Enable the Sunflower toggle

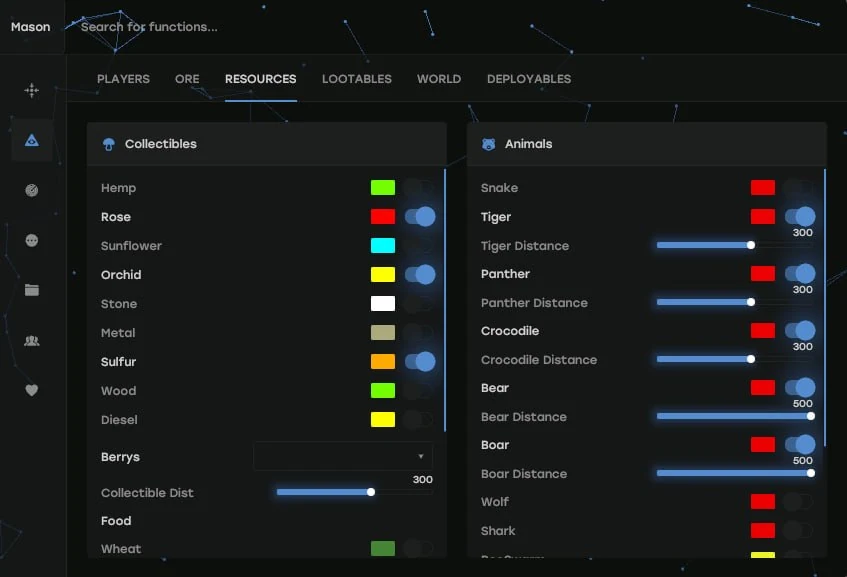419,245
